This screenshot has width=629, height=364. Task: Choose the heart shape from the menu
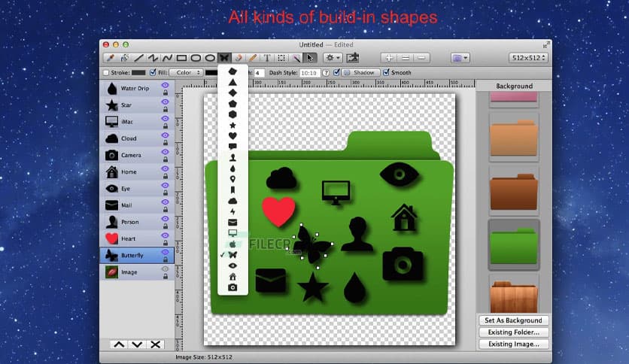point(232,136)
